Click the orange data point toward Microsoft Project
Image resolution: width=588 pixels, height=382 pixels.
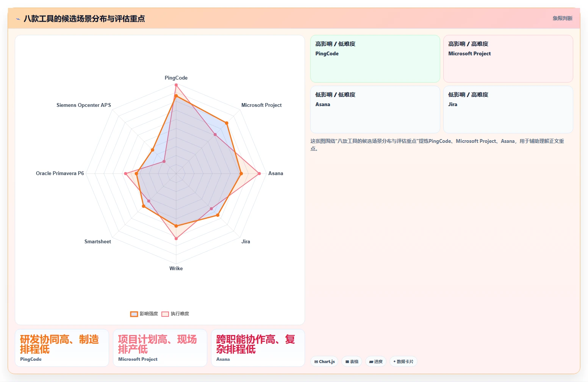[227, 123]
